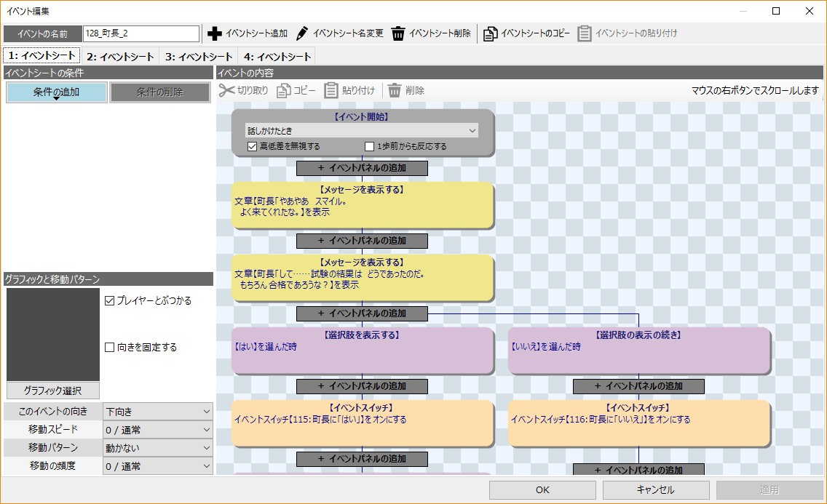Click the event graphic preview thumbnail
The width and height of the screenshot is (827, 504).
click(x=52, y=335)
